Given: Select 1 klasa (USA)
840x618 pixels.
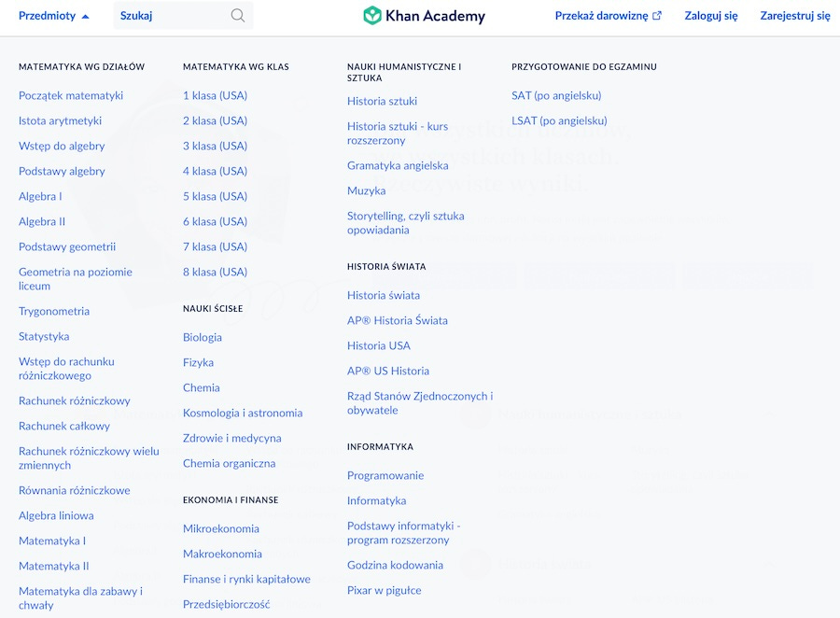Looking at the screenshot, I should [215, 95].
